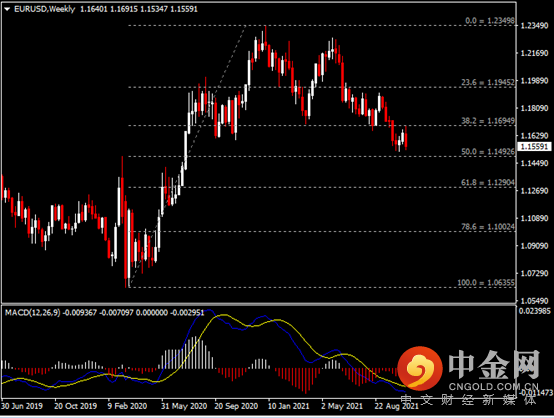Click the MACD scale value 0.023985
This screenshot has height=418, width=554.
(535, 311)
